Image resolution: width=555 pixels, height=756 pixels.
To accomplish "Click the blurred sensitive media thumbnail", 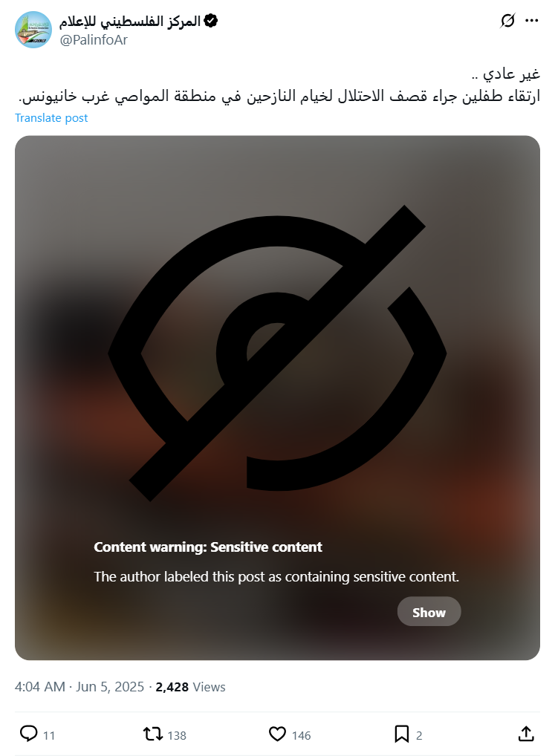I will click(277, 398).
